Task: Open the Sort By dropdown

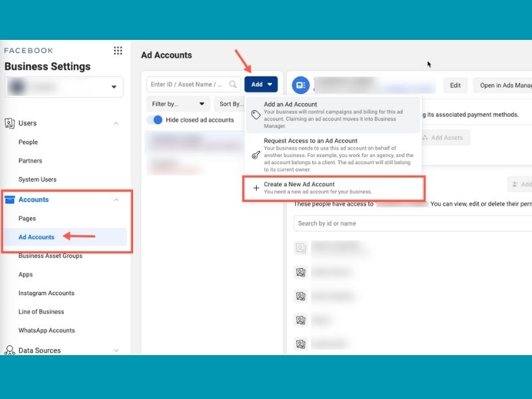Action: [229, 104]
